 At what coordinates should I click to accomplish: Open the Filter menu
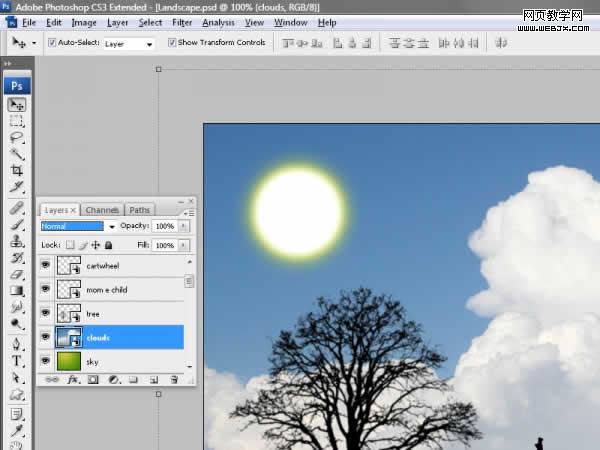[182, 23]
